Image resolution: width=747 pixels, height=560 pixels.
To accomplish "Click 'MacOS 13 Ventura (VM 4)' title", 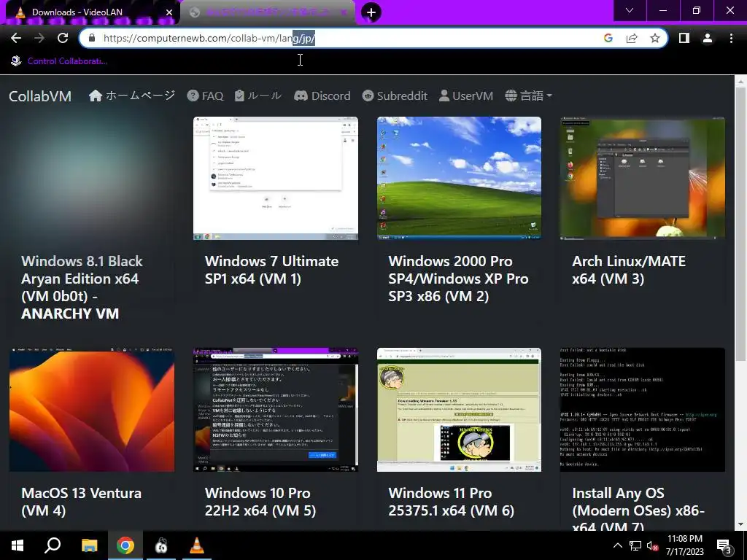I will pos(82,502).
